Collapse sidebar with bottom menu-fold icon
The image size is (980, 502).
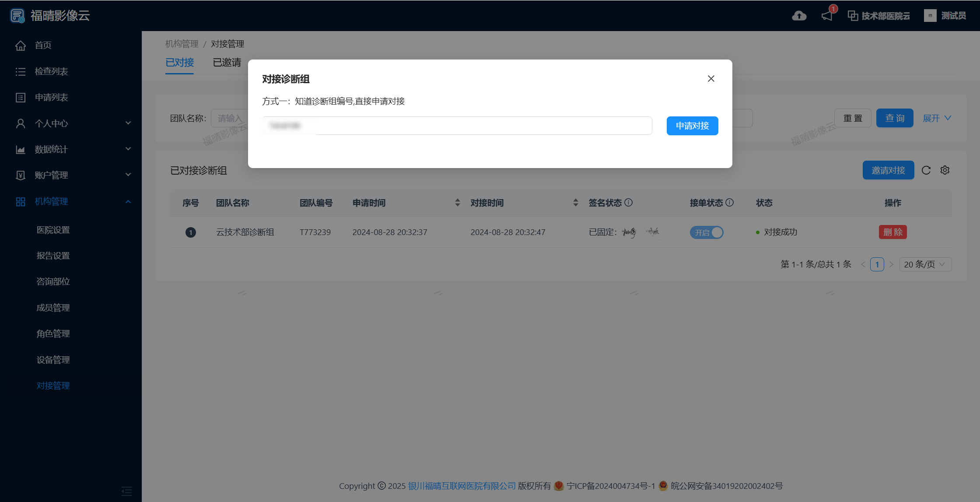point(126,491)
